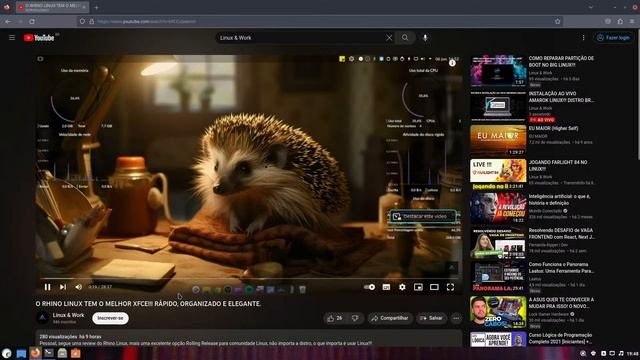This screenshot has width=640, height=360.
Task: Click the Fazer login button
Action: pyautogui.click(x=613, y=38)
